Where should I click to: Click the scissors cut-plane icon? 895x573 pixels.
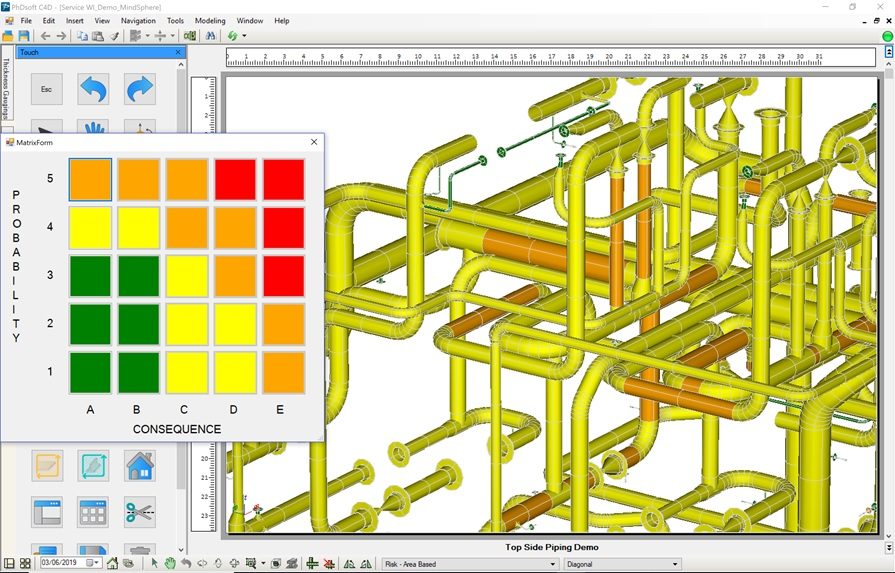coord(140,513)
